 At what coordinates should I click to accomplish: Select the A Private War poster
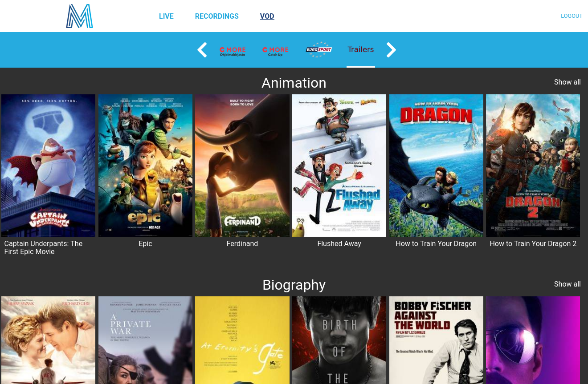pos(145,340)
